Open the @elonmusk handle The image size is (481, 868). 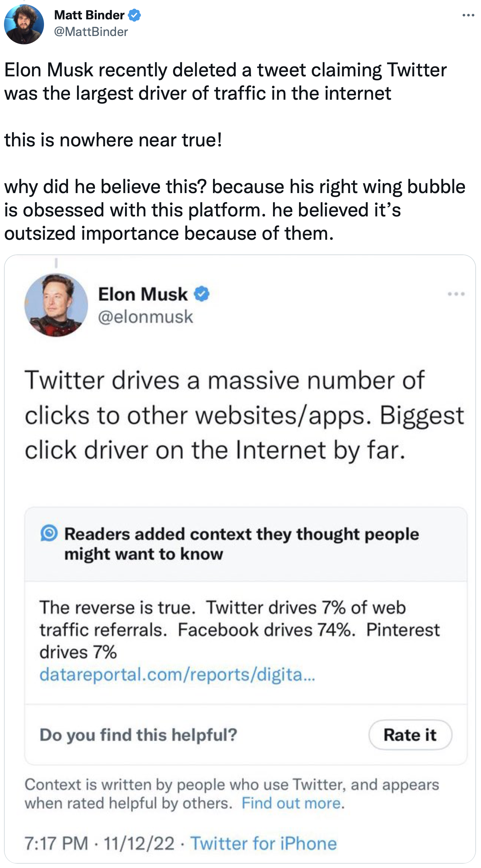point(146,317)
